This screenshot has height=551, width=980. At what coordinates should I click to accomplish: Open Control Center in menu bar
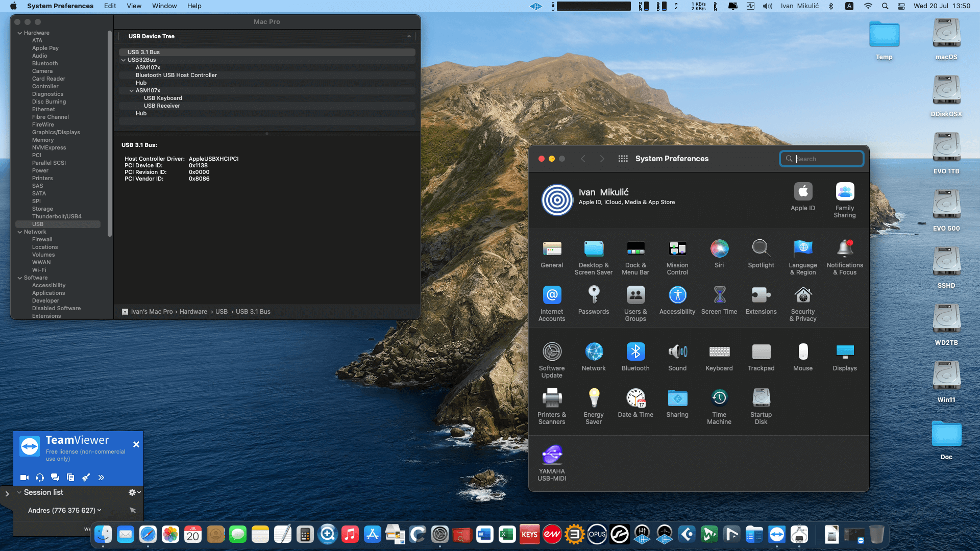[x=901, y=6]
